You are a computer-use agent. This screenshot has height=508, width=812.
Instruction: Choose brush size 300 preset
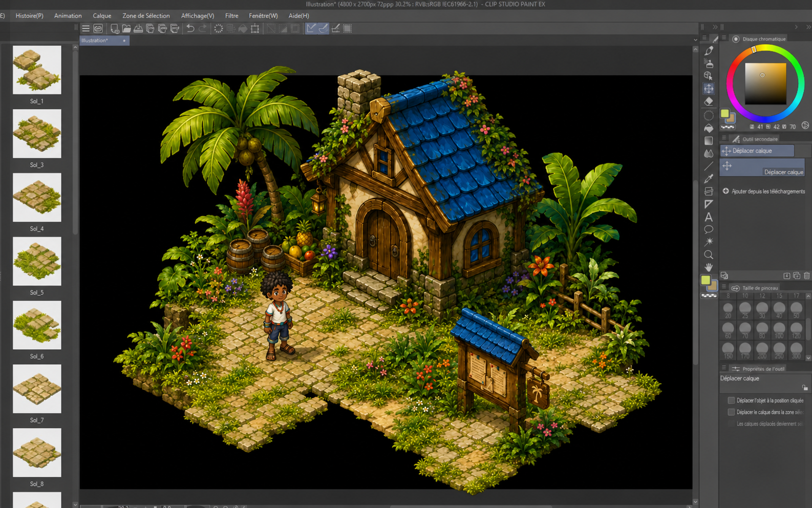[x=796, y=350]
